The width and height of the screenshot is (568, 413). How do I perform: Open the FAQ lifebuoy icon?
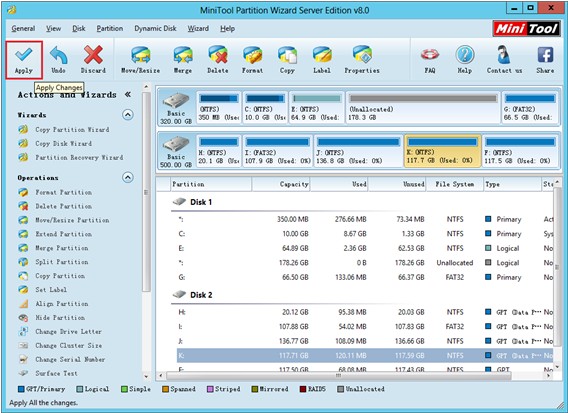pyautogui.click(x=430, y=55)
